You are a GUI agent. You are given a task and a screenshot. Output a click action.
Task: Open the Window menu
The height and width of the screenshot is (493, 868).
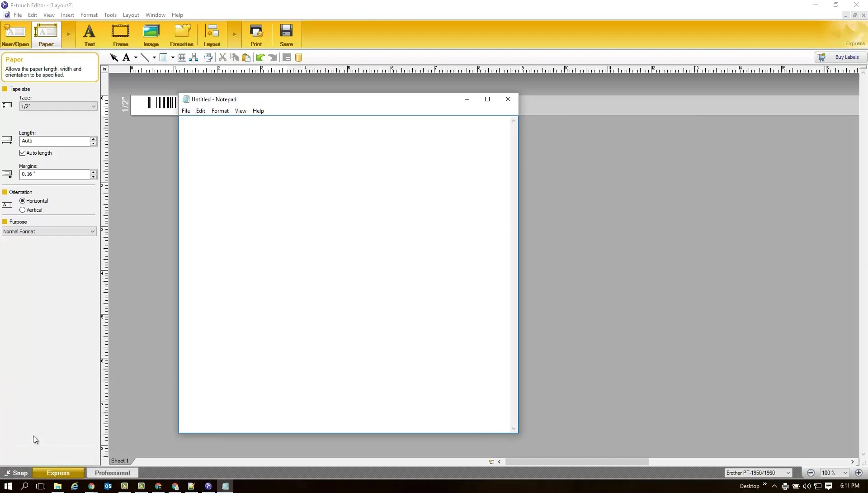pyautogui.click(x=155, y=15)
